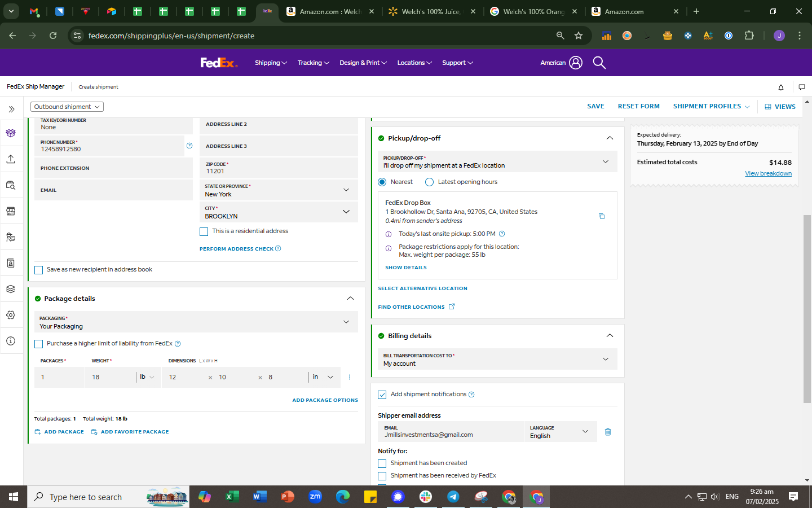Reload the FedEx page
This screenshot has width=812, height=508.
[x=53, y=36]
